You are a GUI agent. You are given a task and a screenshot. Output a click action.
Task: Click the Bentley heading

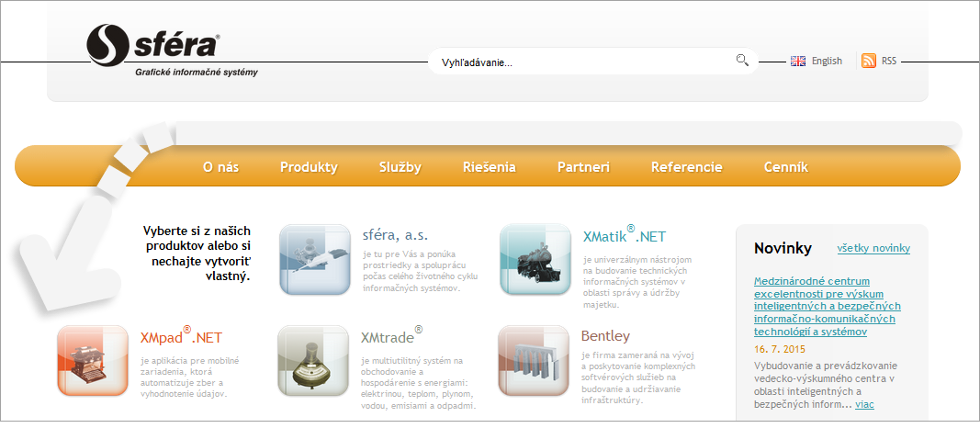tap(605, 336)
